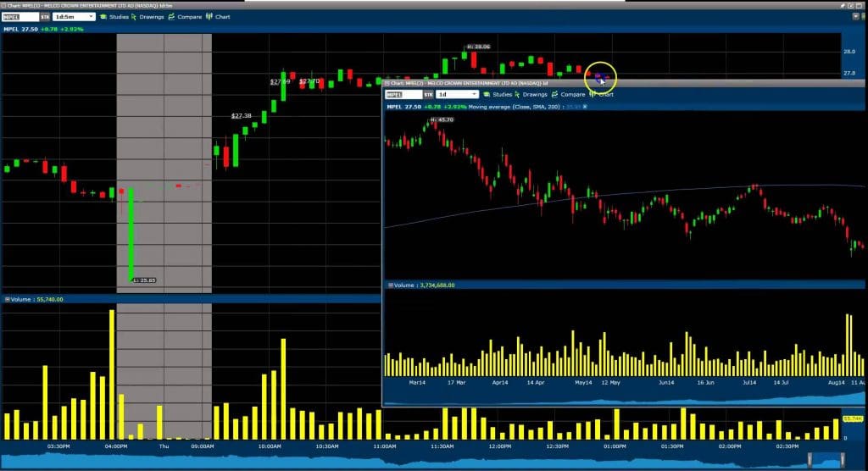The height and width of the screenshot is (471, 868).
Task: Remove the Moving average study via its X
Action: (x=585, y=107)
